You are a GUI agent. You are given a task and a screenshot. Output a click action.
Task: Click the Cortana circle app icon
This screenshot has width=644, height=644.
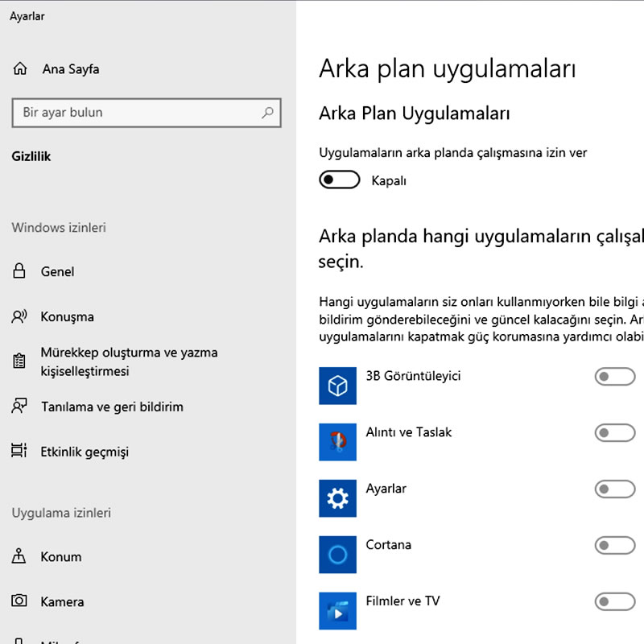point(337,555)
